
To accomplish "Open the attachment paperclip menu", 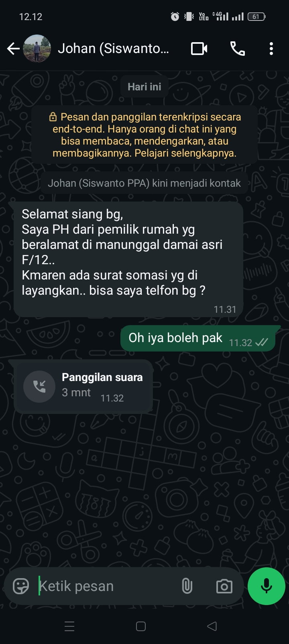I will click(187, 586).
